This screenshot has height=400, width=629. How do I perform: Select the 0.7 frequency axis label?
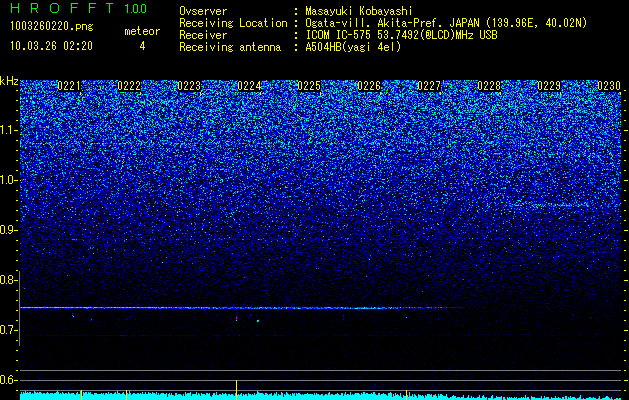coord(9,330)
